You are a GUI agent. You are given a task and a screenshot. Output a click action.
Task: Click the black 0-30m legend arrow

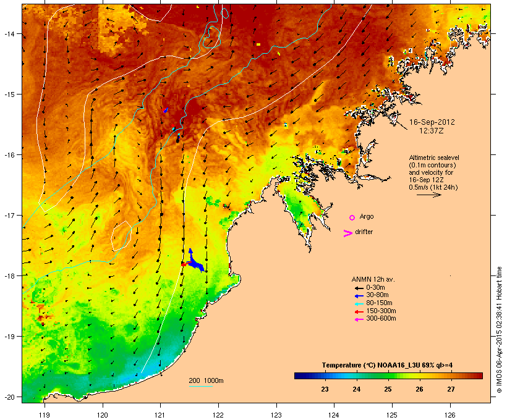click(x=359, y=288)
